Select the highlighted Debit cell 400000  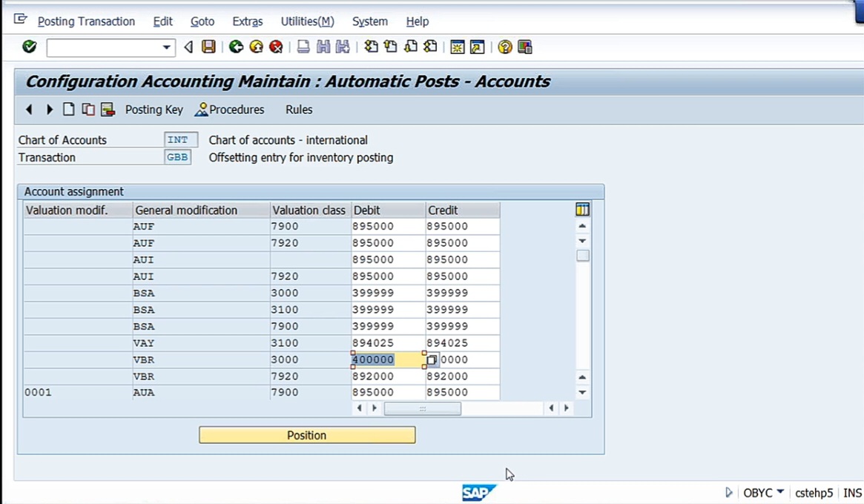pos(388,359)
